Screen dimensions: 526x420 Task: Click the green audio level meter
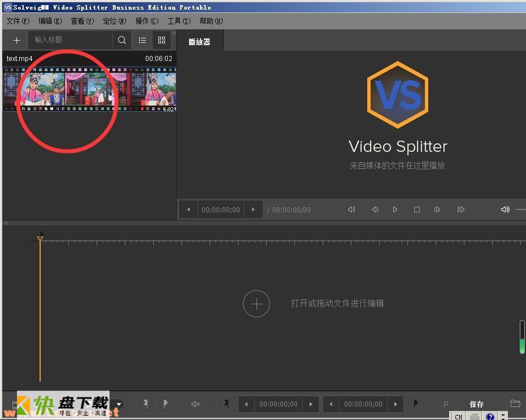coord(522,337)
